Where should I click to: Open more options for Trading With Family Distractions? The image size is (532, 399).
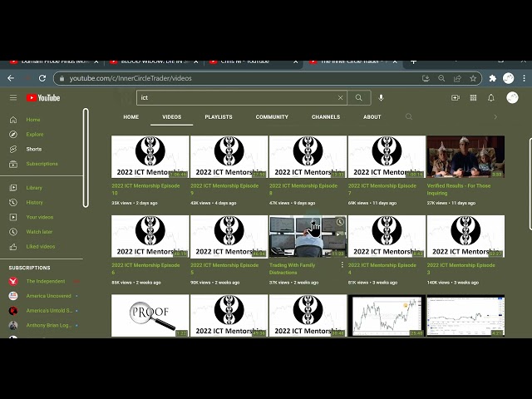[x=342, y=265]
